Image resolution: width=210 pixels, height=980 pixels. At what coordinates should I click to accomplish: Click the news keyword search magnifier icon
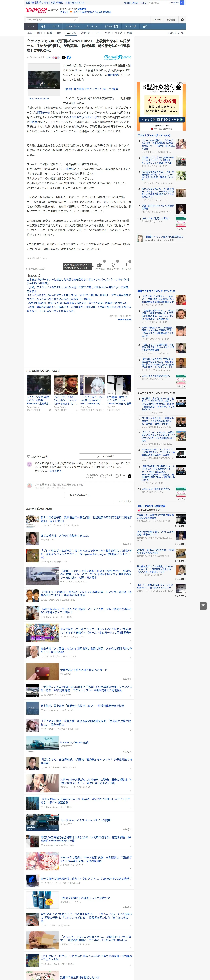pyautogui.click(x=75, y=19)
